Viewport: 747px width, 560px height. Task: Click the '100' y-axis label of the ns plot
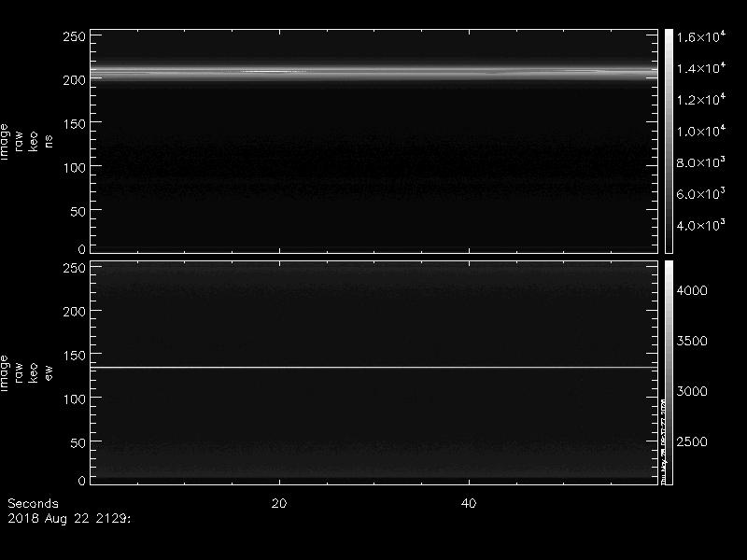click(75, 168)
